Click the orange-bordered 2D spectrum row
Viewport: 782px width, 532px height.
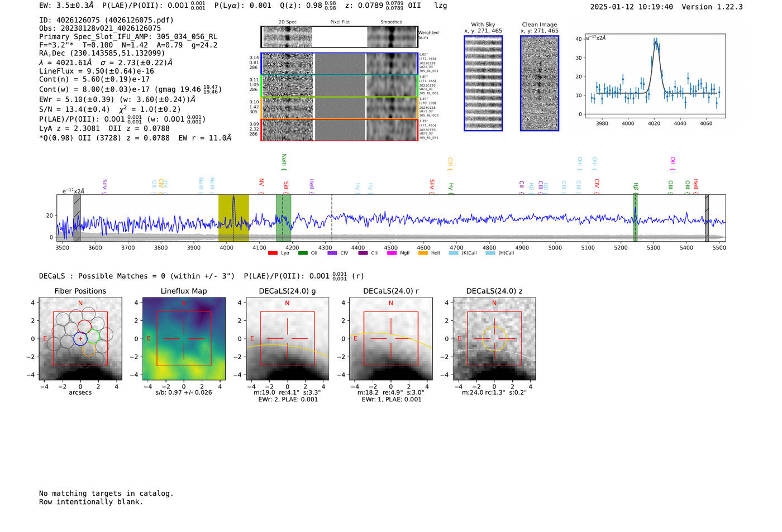click(x=340, y=108)
